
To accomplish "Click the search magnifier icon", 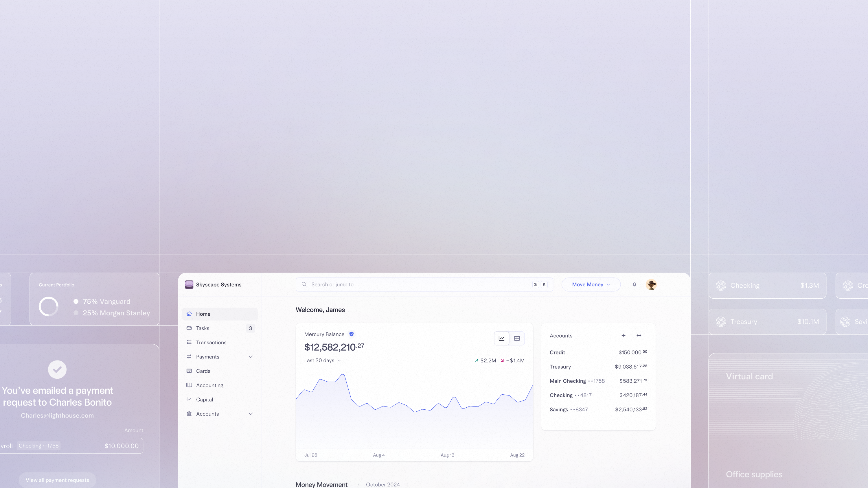I will [x=304, y=284].
